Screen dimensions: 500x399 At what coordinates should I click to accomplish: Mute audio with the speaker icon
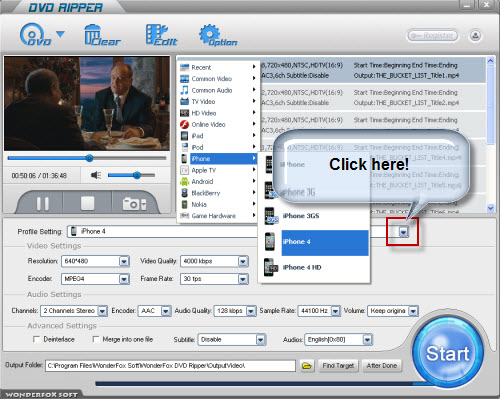(96, 175)
